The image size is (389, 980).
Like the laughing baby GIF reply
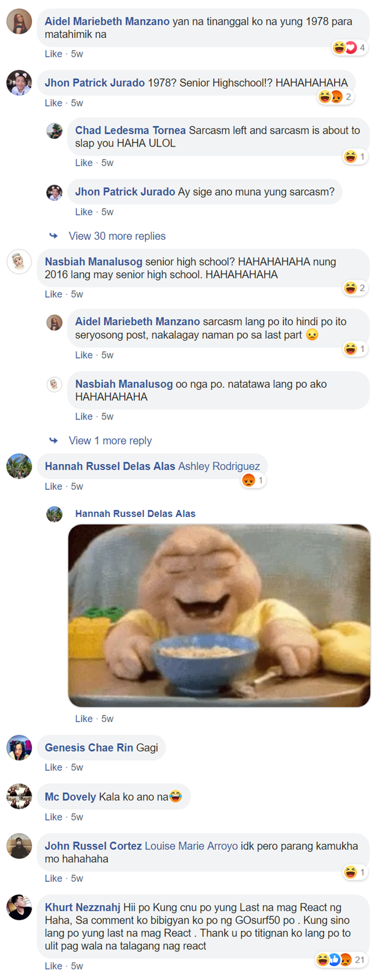coord(84,718)
